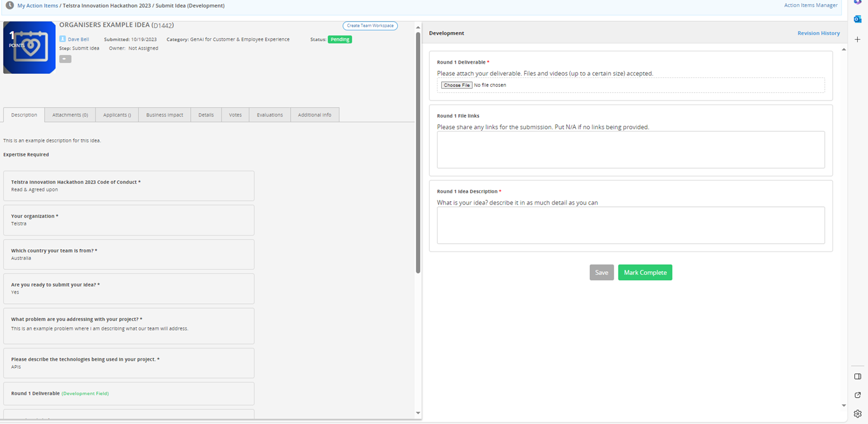Click the Are you ready to submit field
The image size is (868, 424).
129,288
